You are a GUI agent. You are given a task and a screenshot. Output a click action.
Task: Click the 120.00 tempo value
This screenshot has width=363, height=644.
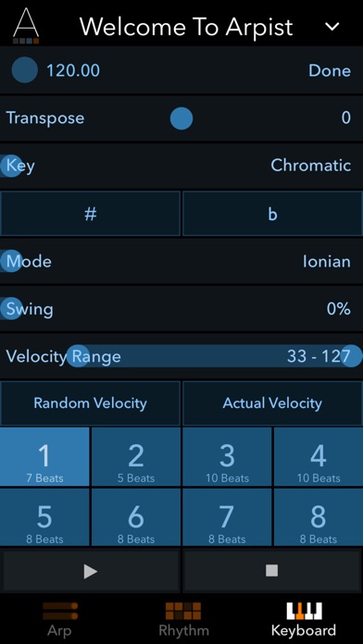coord(73,70)
